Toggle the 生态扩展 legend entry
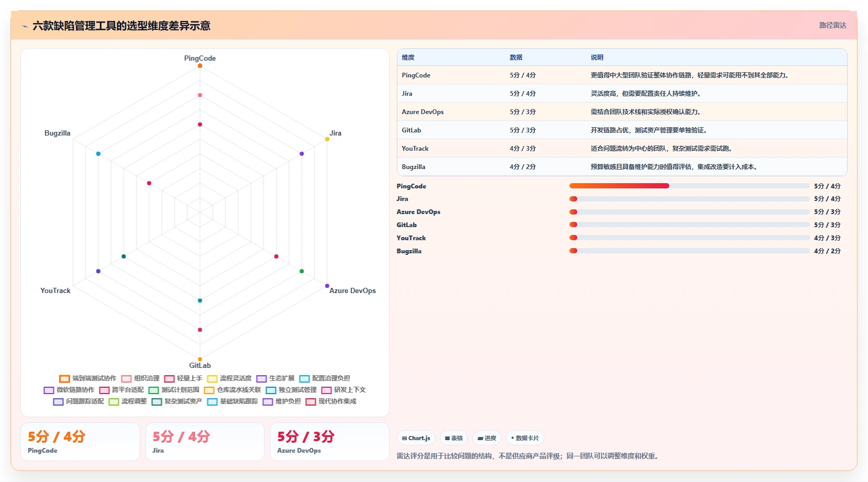 [275, 378]
